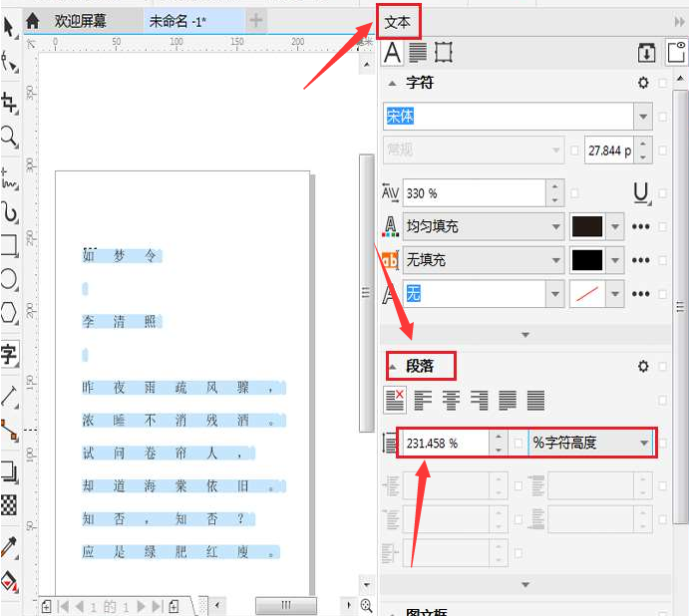This screenshot has height=616, width=689.
Task: Select the Polygon tool
Action: (x=9, y=313)
